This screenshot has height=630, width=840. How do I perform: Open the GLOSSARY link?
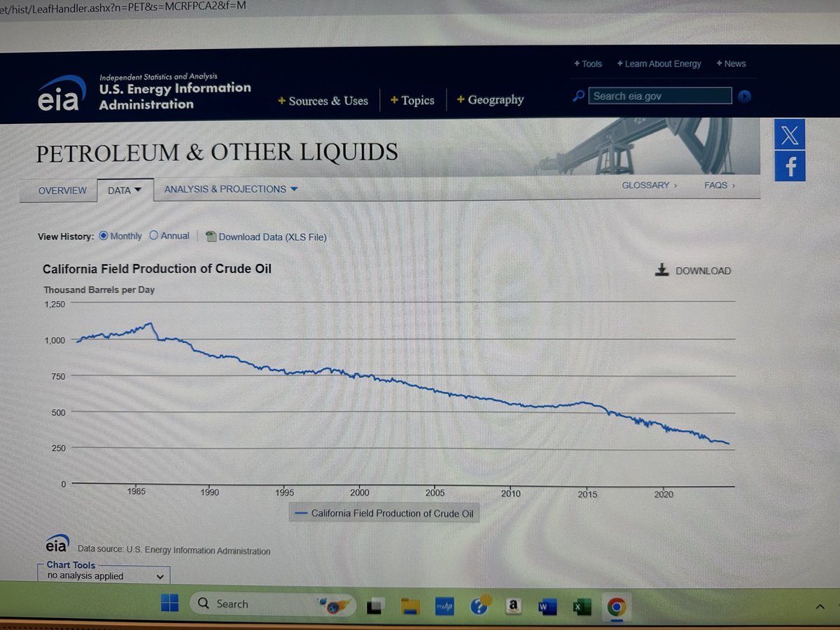click(x=650, y=185)
